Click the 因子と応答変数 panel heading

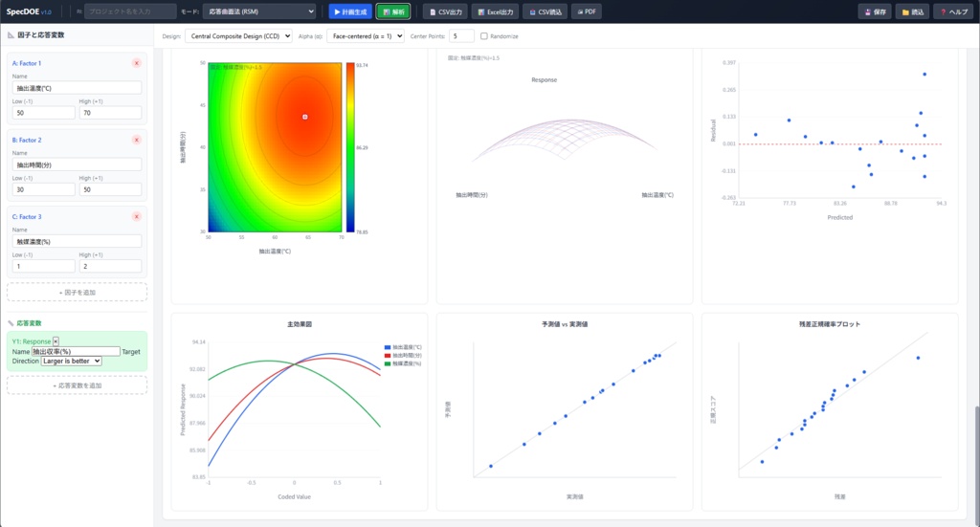[40, 35]
